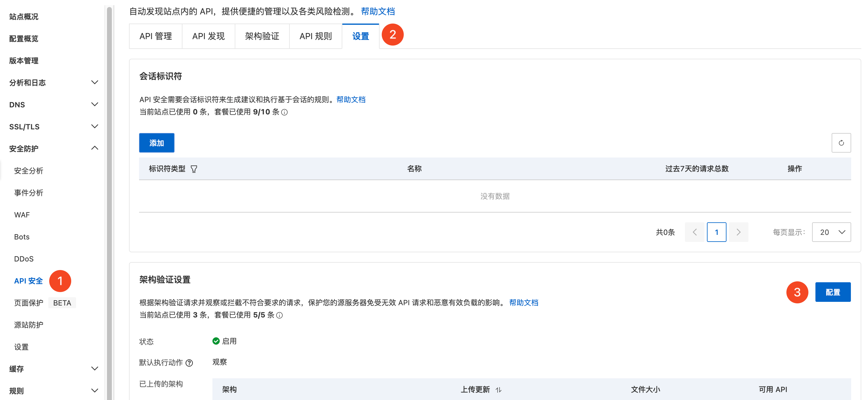Open the 架构验证 tab

coord(262,36)
